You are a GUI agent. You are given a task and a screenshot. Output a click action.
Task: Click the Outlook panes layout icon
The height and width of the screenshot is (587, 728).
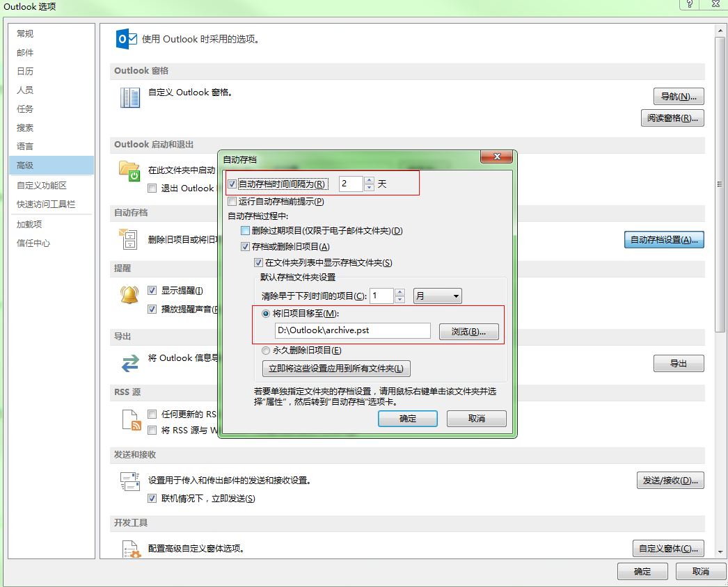[x=130, y=98]
